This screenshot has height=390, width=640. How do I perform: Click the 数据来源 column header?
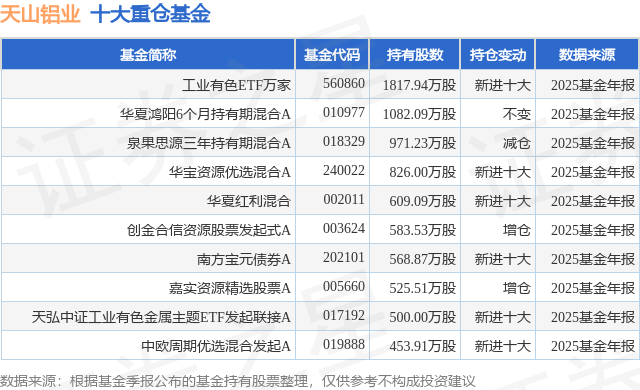click(587, 55)
